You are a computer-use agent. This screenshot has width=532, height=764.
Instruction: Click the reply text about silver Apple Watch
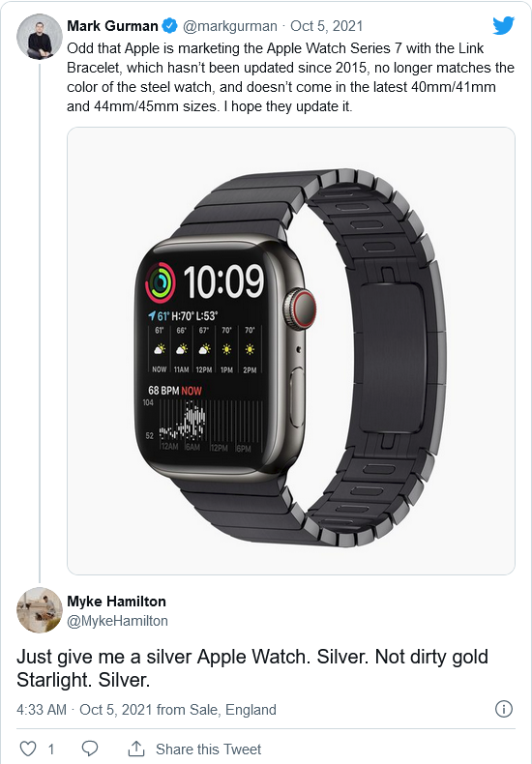pos(252,668)
